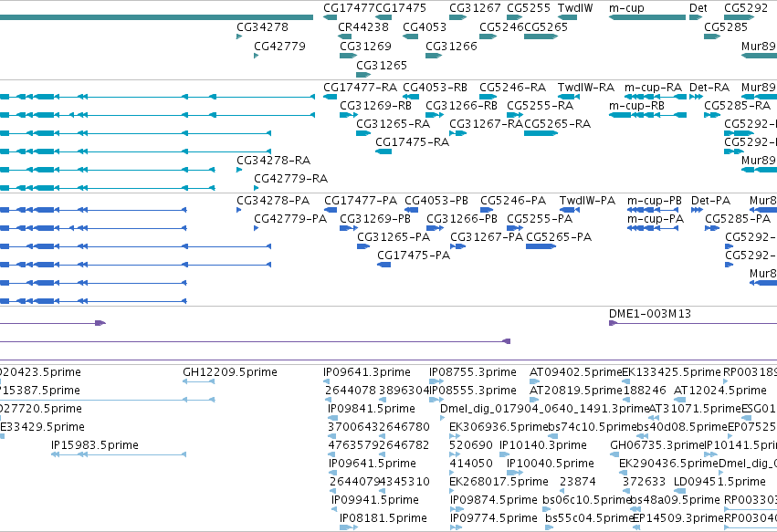
Task: Select the CR44238 gene label
Action: [363, 26]
